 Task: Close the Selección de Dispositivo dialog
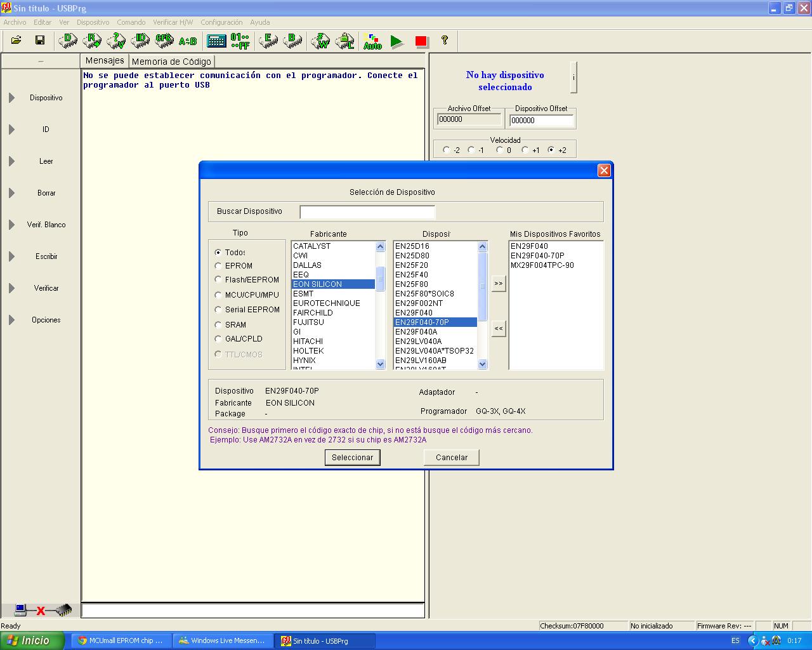click(x=604, y=170)
